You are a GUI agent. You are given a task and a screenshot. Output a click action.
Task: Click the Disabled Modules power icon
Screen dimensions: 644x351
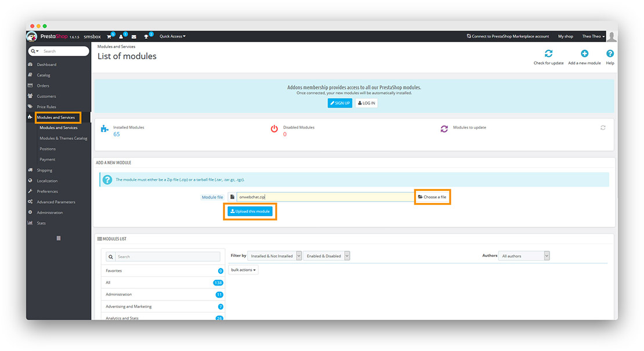click(274, 128)
